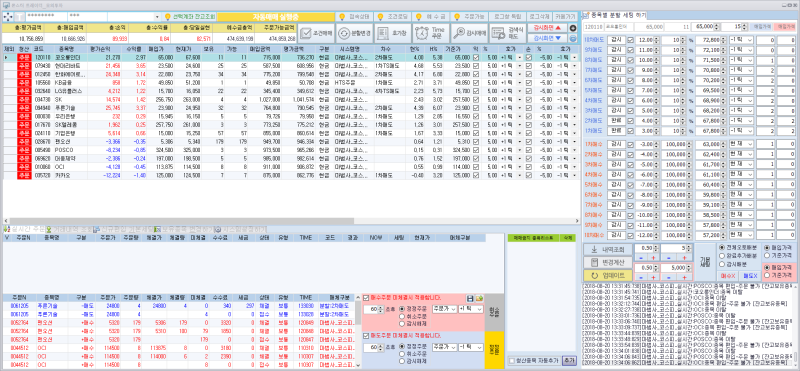Click the blue 감시화면 down button

coord(547,38)
